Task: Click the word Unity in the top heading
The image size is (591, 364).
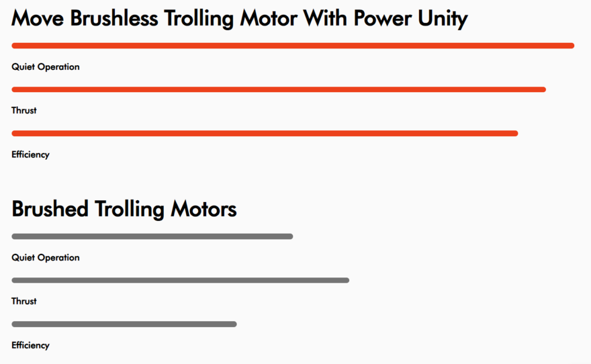Action: pos(443,18)
